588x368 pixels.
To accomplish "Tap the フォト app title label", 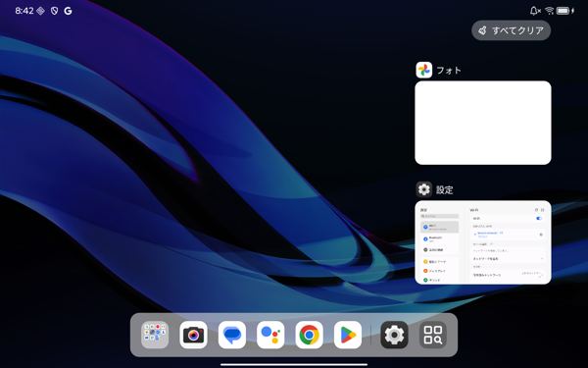I will (449, 71).
